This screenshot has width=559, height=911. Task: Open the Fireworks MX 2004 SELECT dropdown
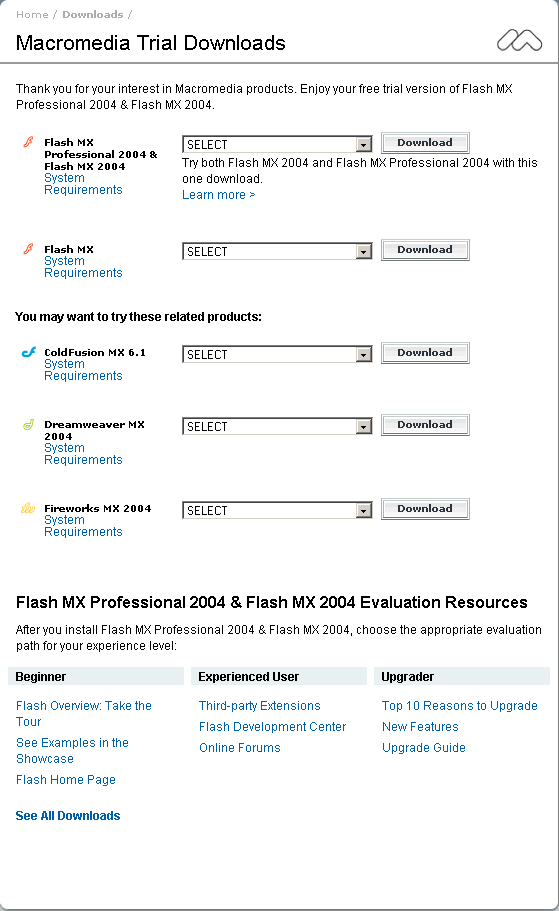coord(277,510)
